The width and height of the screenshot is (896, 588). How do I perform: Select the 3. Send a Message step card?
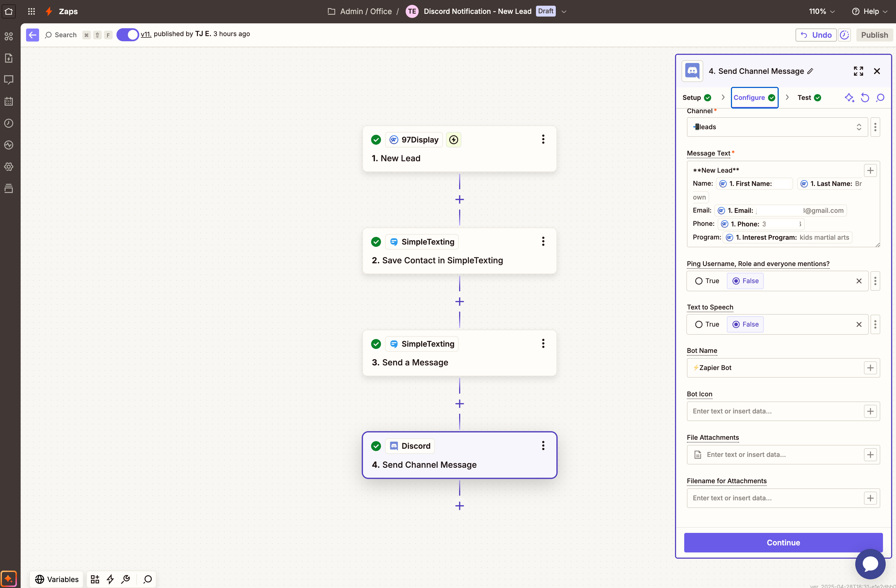459,353
